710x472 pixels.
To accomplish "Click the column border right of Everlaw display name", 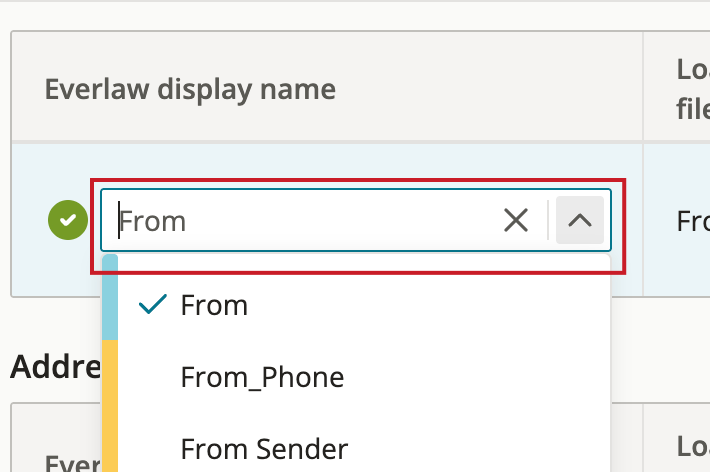I will tap(643, 86).
